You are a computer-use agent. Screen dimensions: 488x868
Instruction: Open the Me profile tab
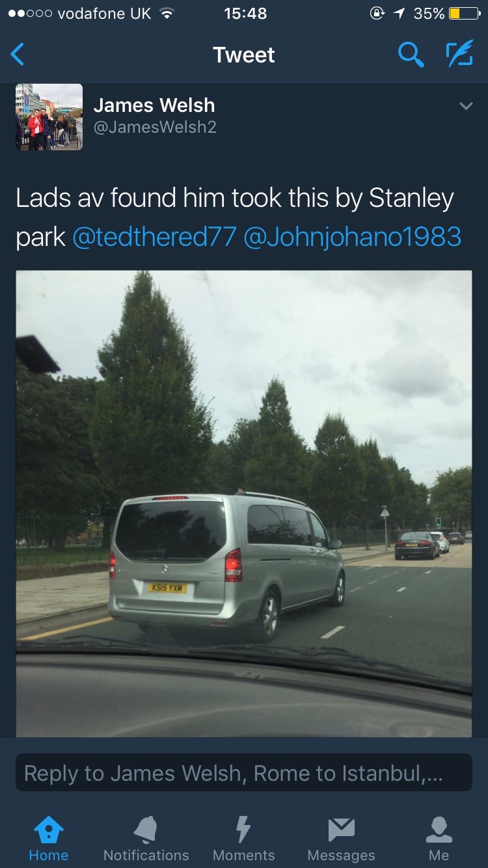tap(439, 839)
